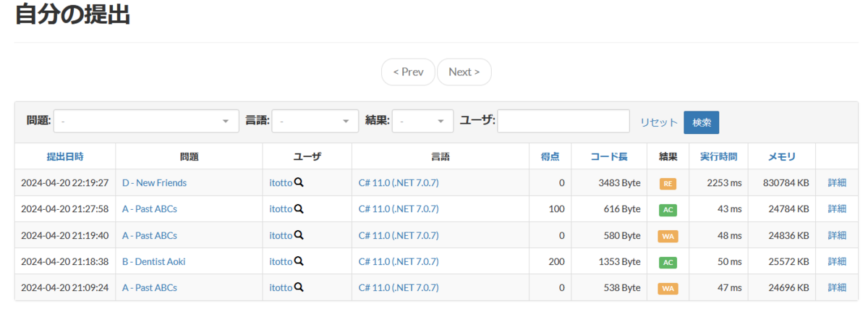Sort by 得点 column header
Screen dimensions: 868x309
550,156
